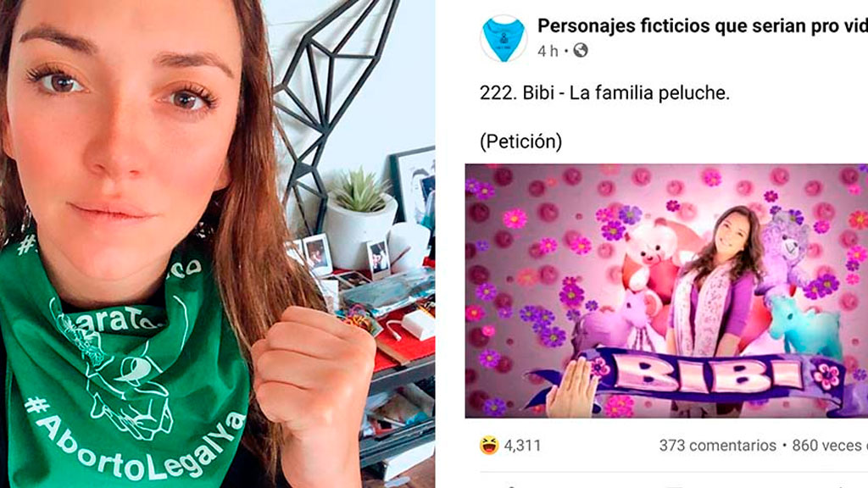Click the laughing Haha reaction emoji
Viewport: 868px width, 488px height.
pyautogui.click(x=489, y=446)
